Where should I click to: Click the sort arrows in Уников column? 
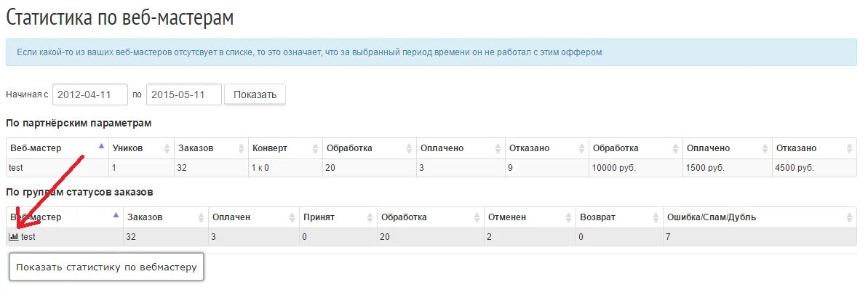(168, 148)
